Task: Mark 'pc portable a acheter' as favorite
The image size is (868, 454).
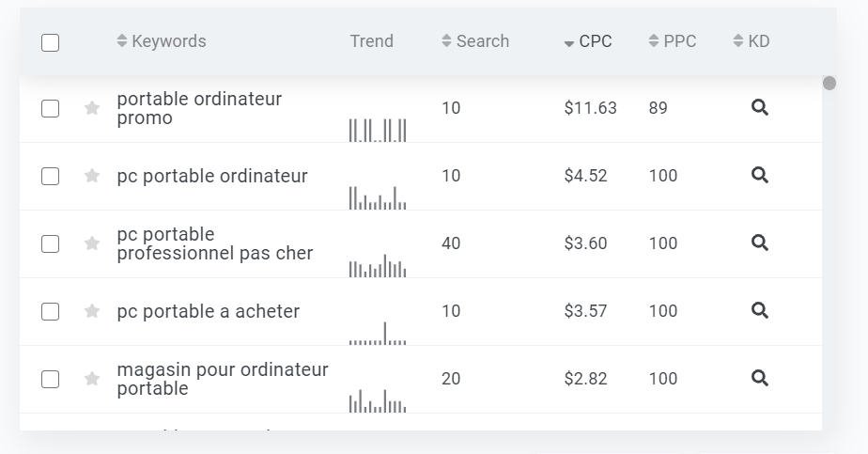Action: pyautogui.click(x=92, y=311)
